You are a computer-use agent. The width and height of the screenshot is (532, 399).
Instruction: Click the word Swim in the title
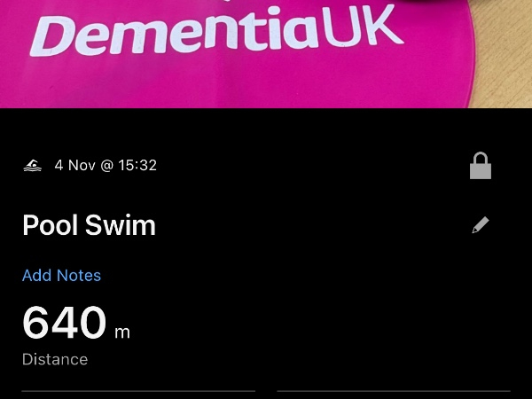(121, 225)
